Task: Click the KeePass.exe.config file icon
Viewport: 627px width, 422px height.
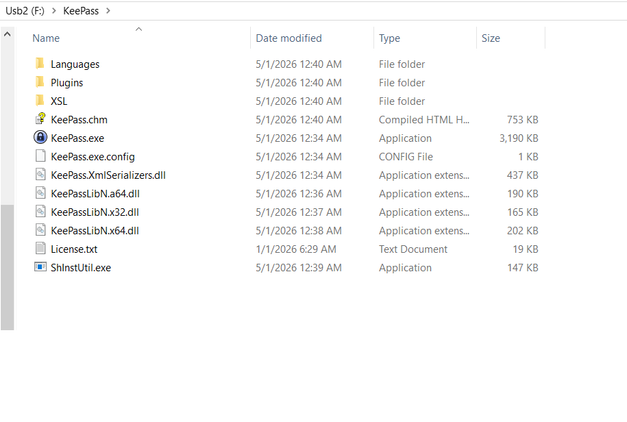Action: (40, 156)
